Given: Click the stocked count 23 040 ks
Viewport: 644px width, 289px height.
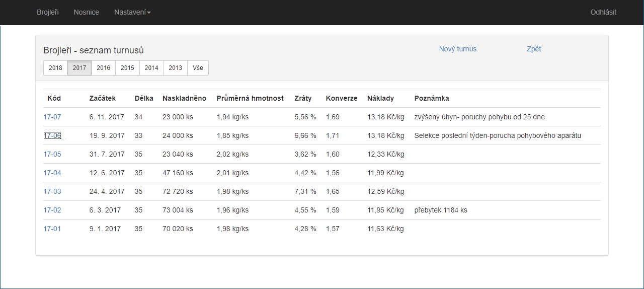Looking at the screenshot, I should pyautogui.click(x=178, y=154).
